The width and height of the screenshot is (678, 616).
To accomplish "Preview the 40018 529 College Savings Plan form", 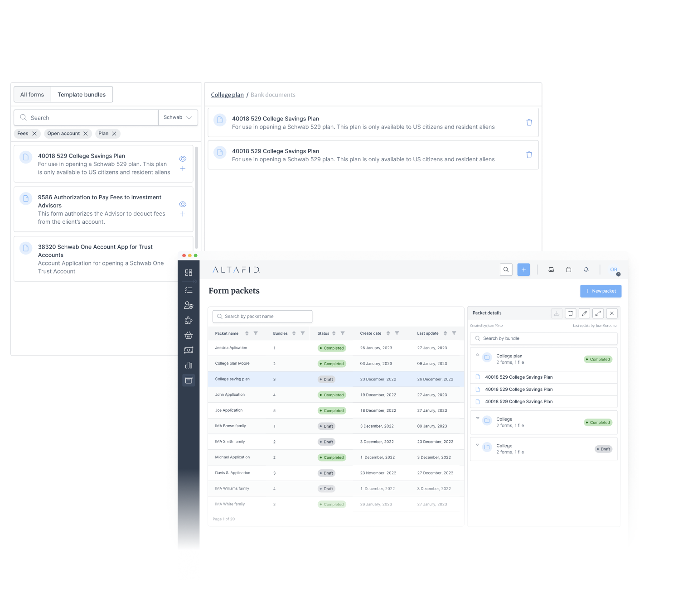I will coord(183,159).
